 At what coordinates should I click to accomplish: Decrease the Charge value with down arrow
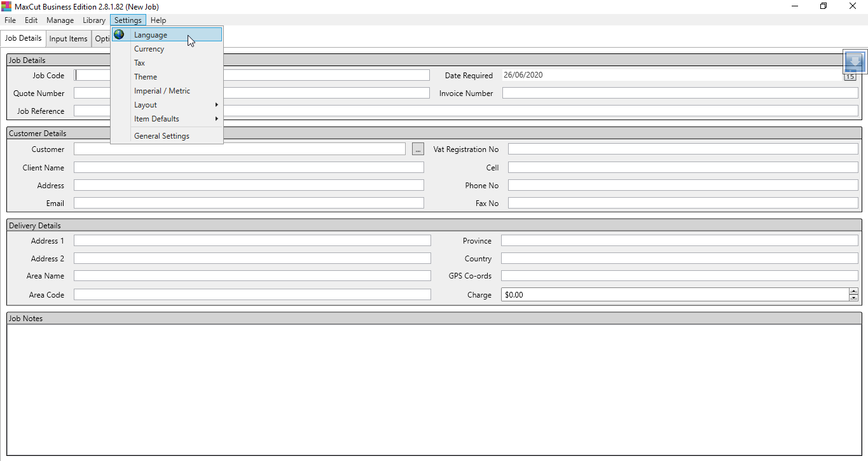pyautogui.click(x=853, y=298)
